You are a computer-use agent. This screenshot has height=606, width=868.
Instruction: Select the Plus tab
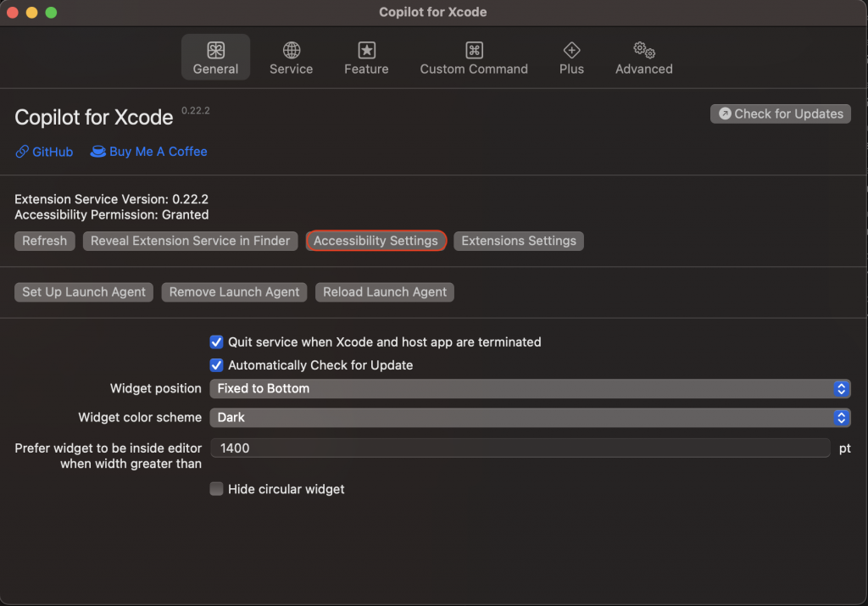point(571,58)
